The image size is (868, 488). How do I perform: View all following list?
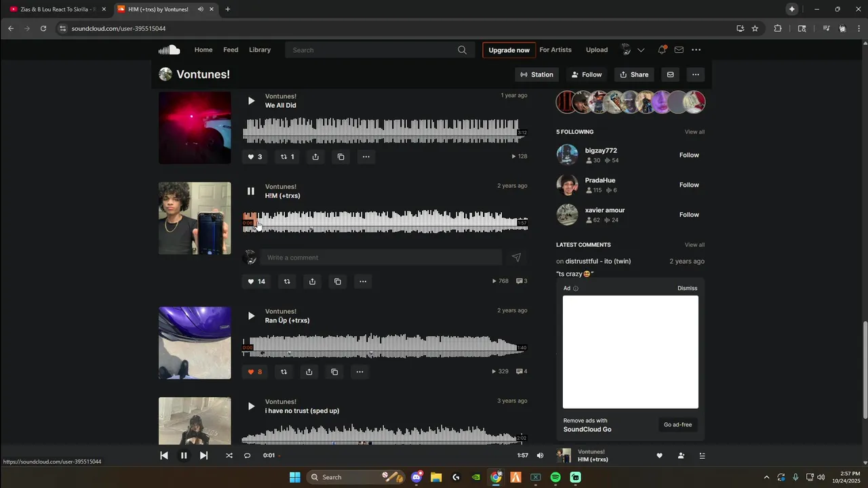tap(694, 131)
